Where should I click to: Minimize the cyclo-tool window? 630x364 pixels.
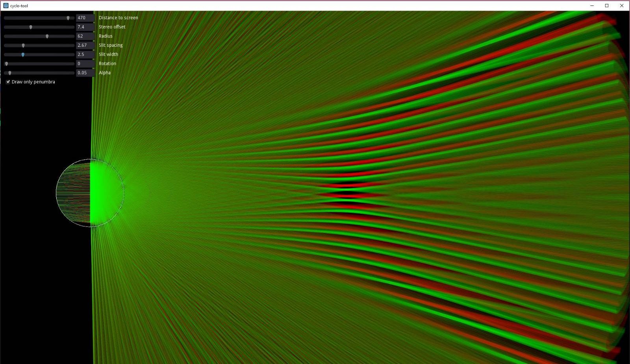coord(592,6)
